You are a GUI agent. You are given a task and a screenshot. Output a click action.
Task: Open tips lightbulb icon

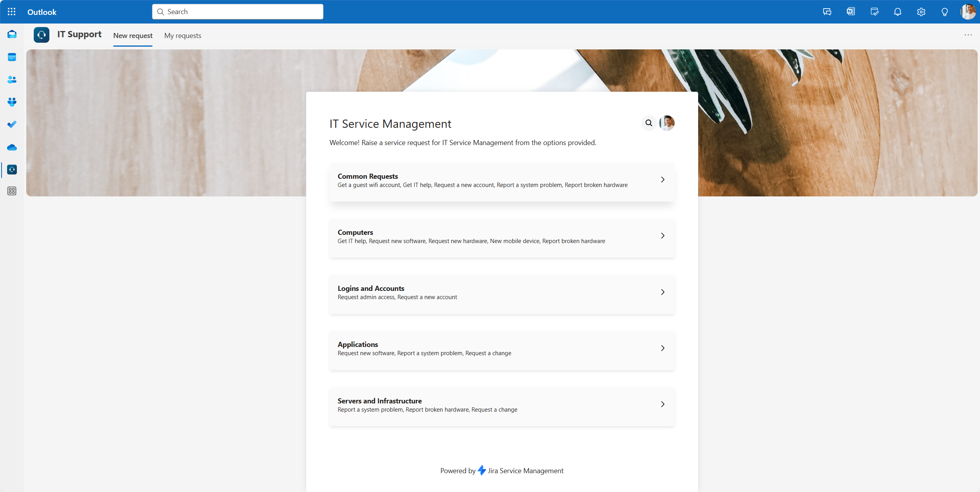coord(945,12)
